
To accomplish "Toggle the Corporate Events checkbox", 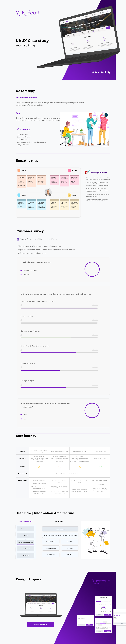I will click(x=78, y=618).
